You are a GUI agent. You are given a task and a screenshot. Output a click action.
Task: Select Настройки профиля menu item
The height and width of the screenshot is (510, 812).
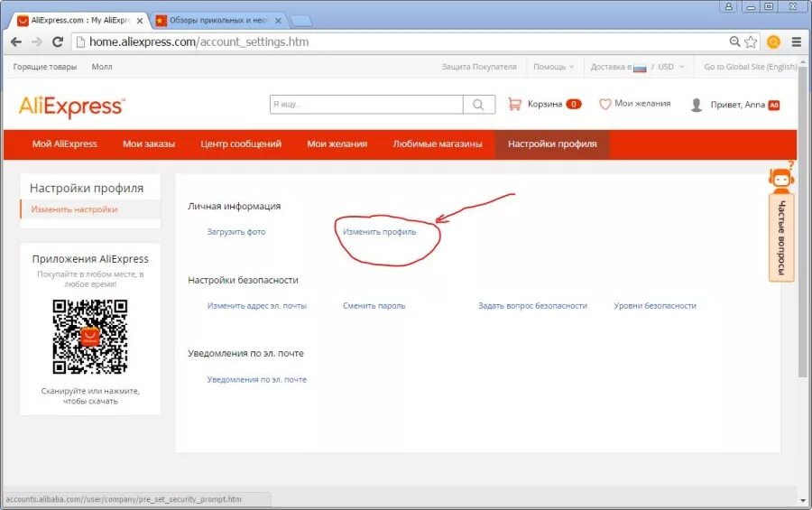552,144
